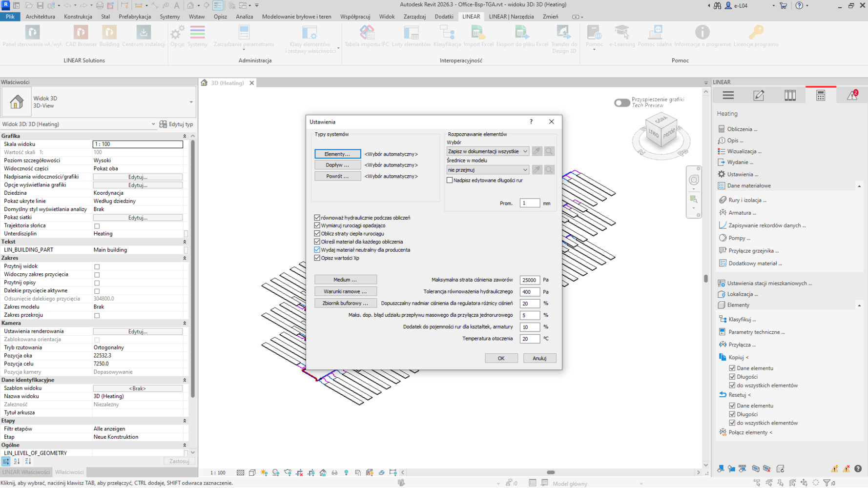This screenshot has width=868, height=488.
Task: Click the calculator icon tab in LINEAR panel
Action: tap(820, 96)
